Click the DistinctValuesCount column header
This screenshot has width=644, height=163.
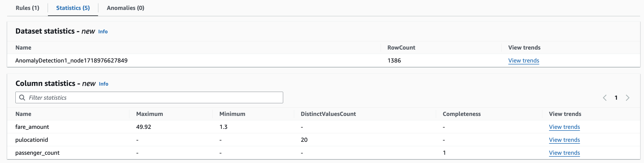328,114
